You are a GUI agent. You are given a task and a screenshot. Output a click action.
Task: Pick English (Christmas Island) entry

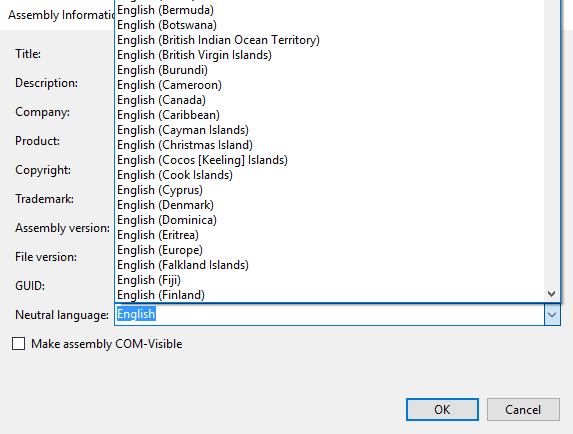(330, 145)
